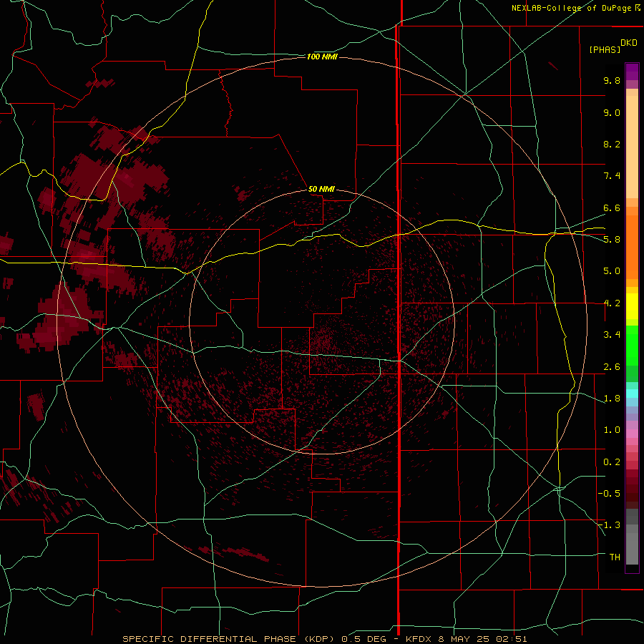Screen dimensions: 644x644
Task: Click the 5.0 value on the color scale
Action: click(x=612, y=271)
